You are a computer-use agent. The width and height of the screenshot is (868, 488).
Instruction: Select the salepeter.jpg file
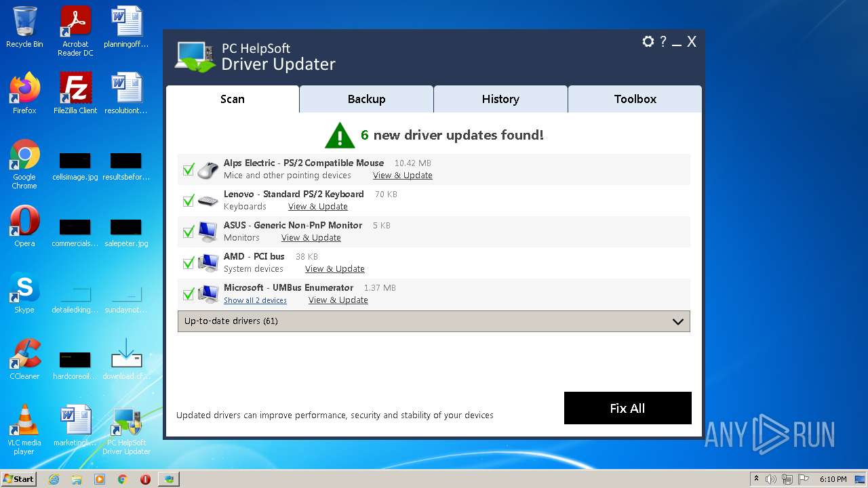click(x=126, y=233)
